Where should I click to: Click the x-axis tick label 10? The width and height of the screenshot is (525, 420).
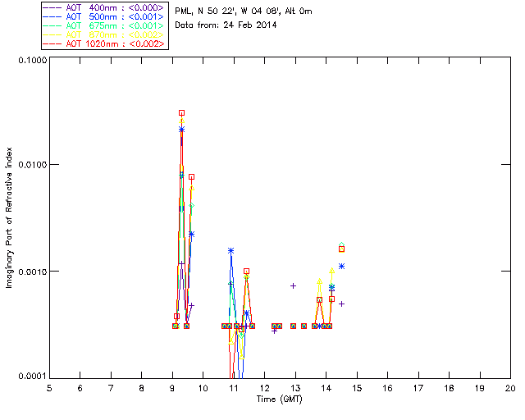(x=203, y=388)
